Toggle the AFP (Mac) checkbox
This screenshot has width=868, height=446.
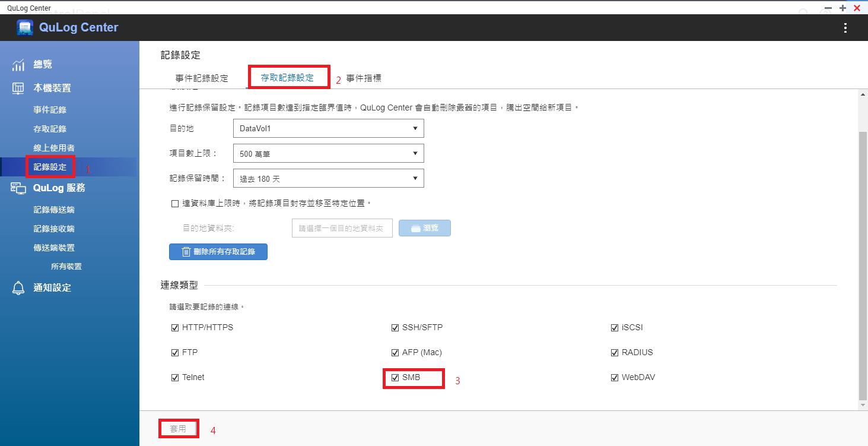click(395, 353)
